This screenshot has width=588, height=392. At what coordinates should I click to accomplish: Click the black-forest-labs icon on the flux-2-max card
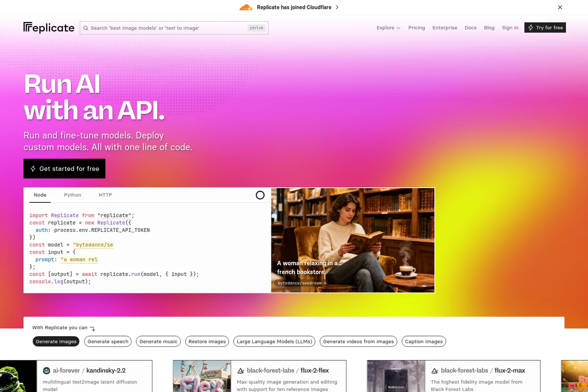tap(435, 370)
